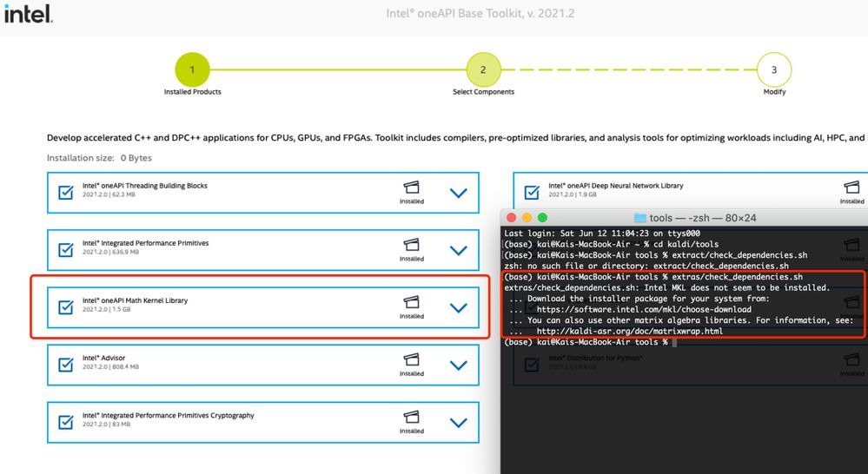
Task: Jump to step 3 Modify
Action: 773,69
